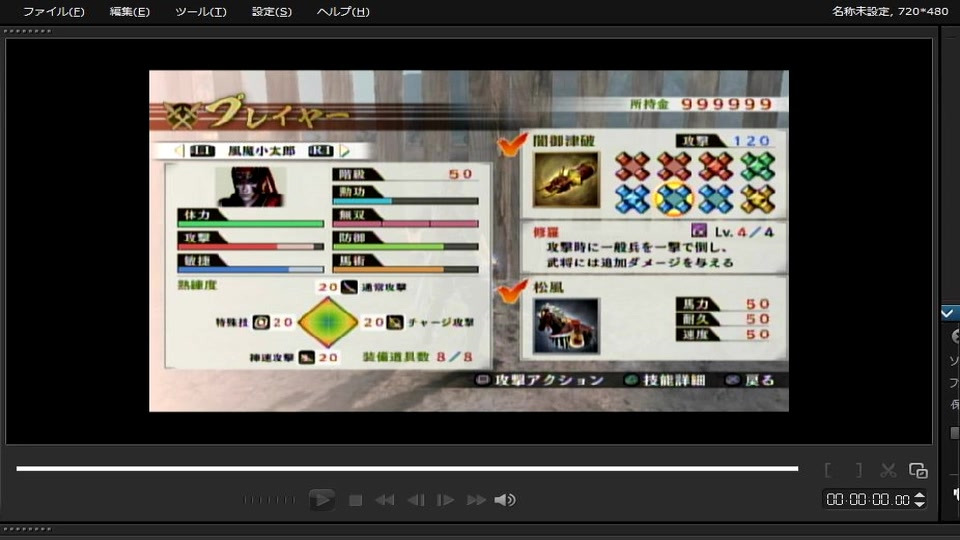
Task: Click the white scrubber bar under preview
Action: point(407,468)
